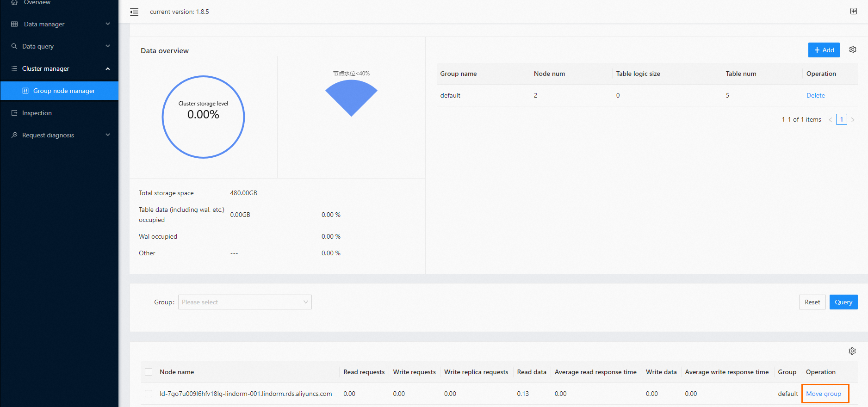The height and width of the screenshot is (407, 868).
Task: Click the Average write response time header
Action: click(726, 372)
